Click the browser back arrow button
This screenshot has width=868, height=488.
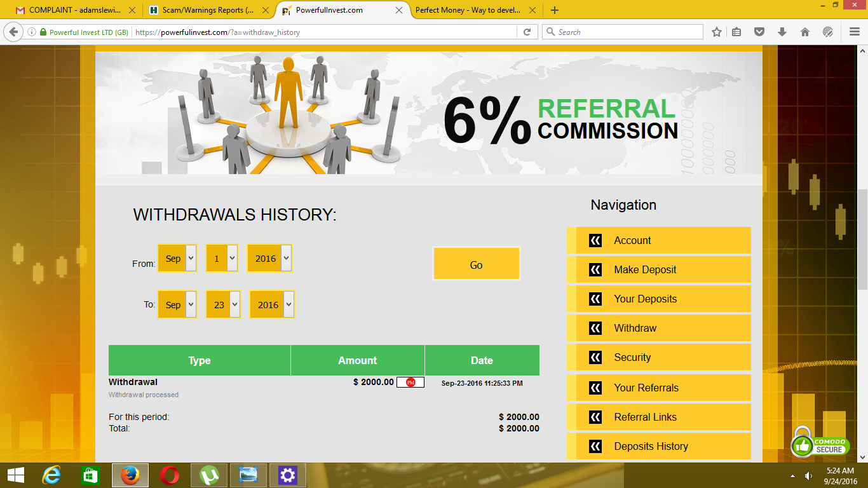pyautogui.click(x=13, y=32)
